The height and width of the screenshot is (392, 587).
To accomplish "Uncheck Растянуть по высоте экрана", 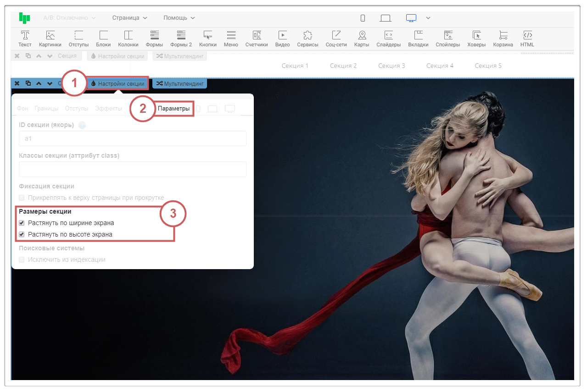I will pyautogui.click(x=22, y=235).
